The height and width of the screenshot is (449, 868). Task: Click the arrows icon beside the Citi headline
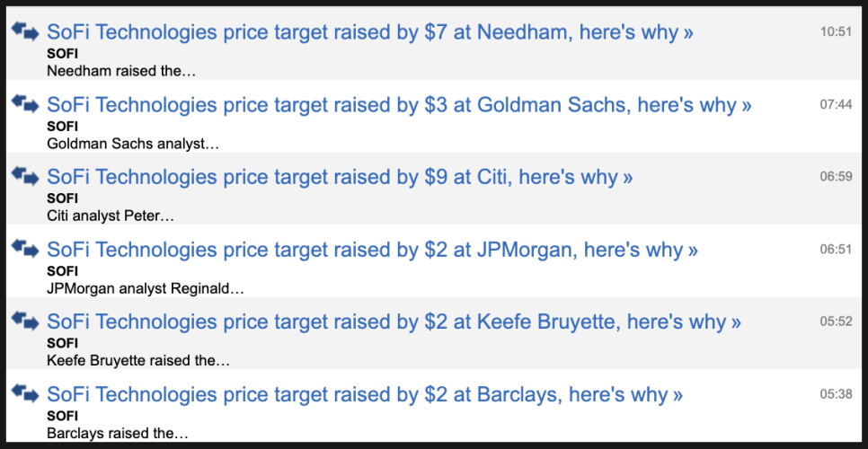click(25, 175)
